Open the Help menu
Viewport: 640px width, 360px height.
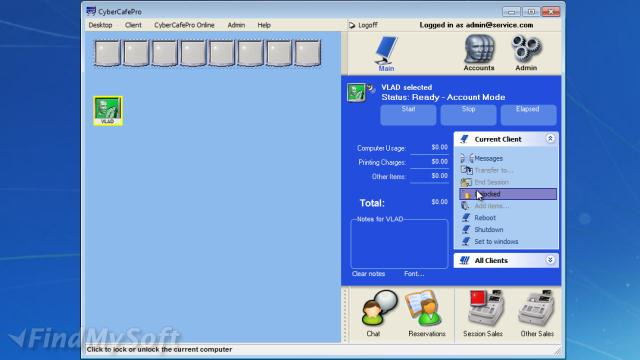point(264,25)
